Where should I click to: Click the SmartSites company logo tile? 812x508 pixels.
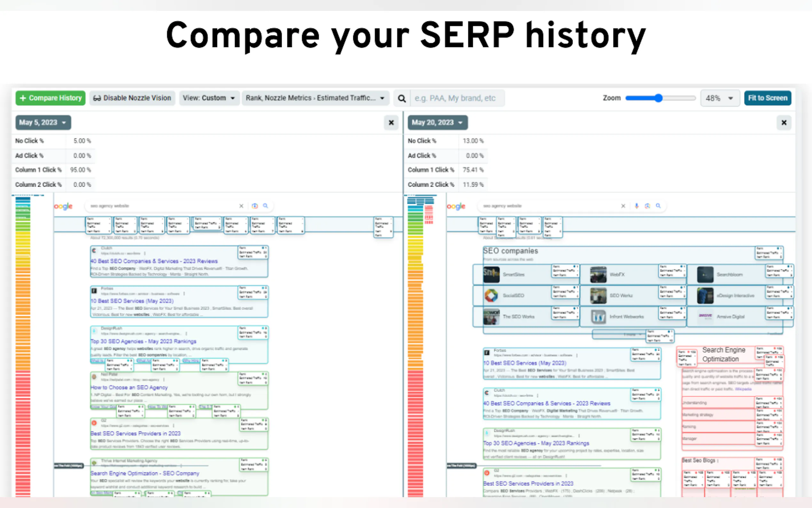pyautogui.click(x=491, y=274)
